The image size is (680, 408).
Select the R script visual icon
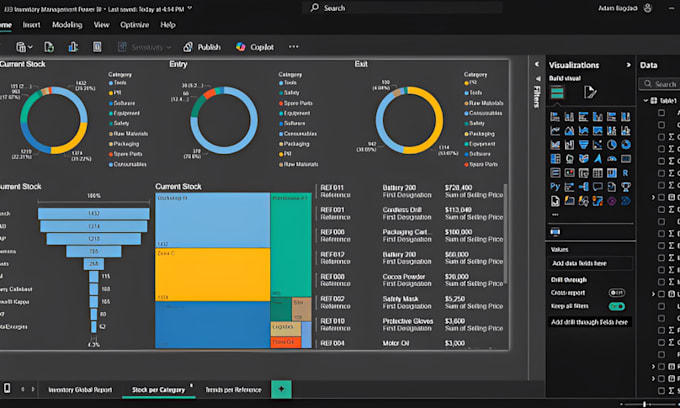tap(626, 173)
